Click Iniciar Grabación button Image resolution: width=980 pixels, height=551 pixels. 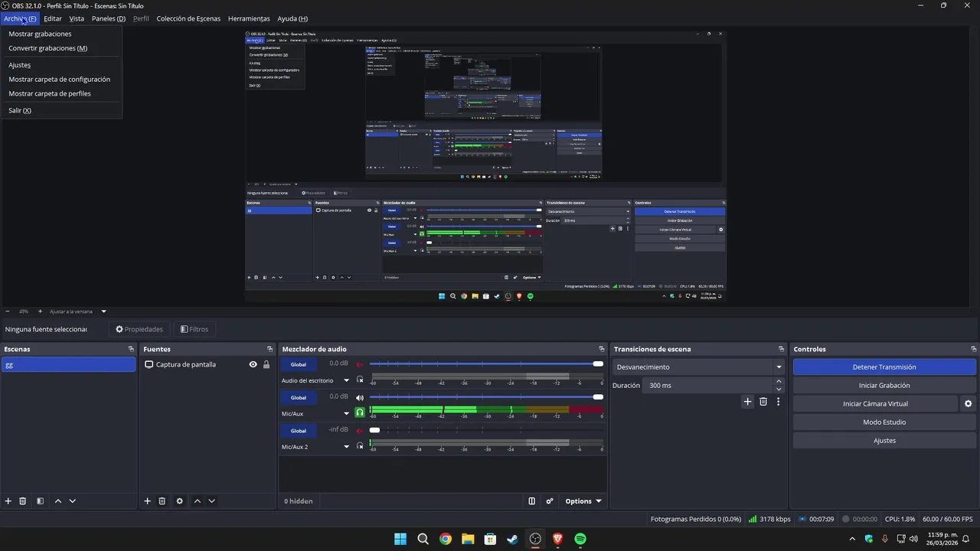[884, 386]
